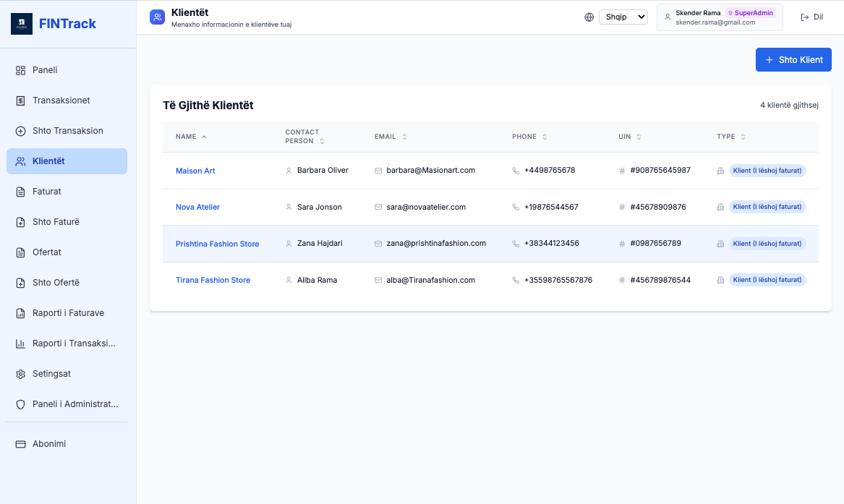Click the Dil logout button
Screen dimensions: 844x504
point(811,17)
